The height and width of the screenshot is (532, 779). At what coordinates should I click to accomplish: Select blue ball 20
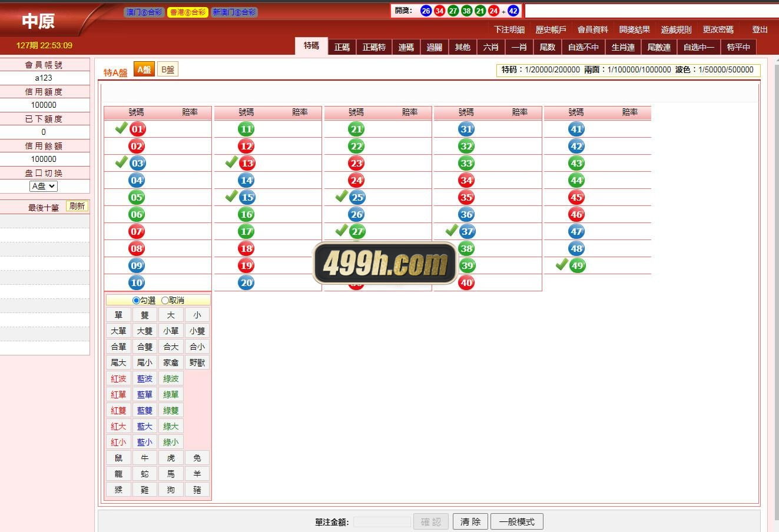(247, 282)
